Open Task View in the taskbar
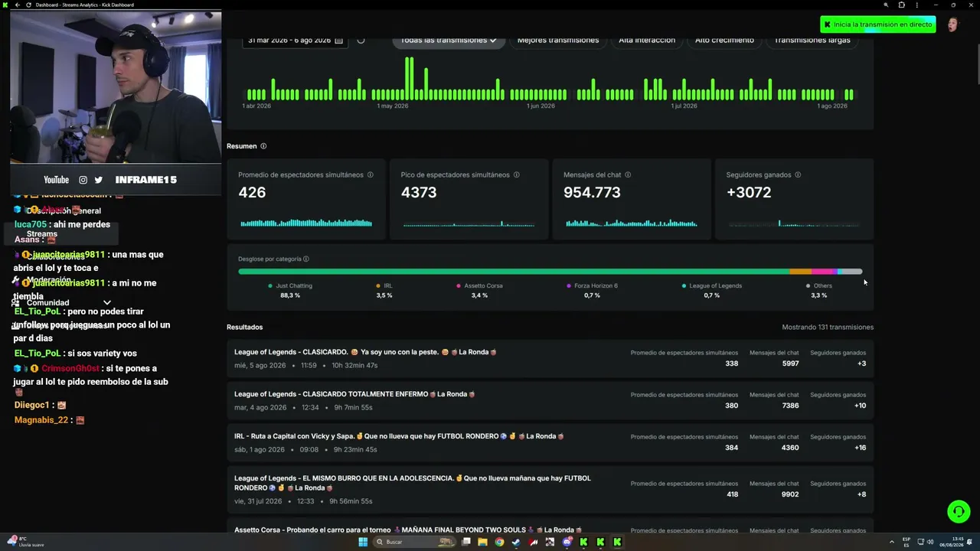 [x=465, y=542]
